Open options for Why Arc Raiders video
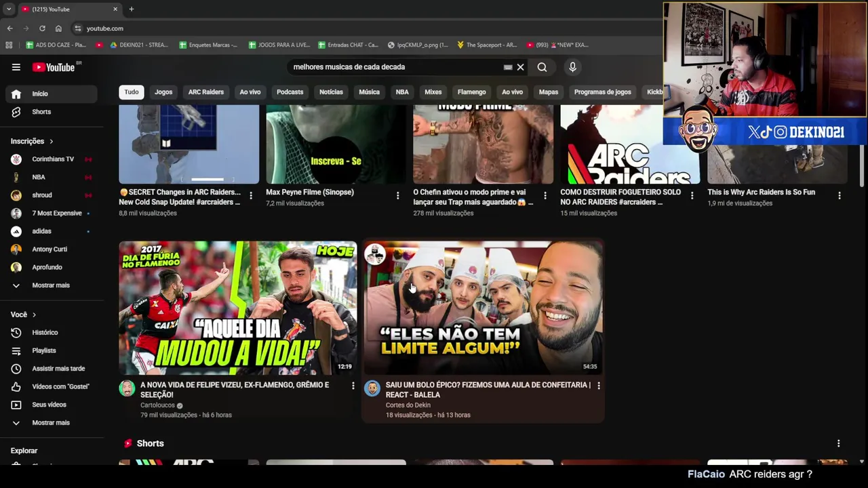The image size is (868, 488). (840, 196)
